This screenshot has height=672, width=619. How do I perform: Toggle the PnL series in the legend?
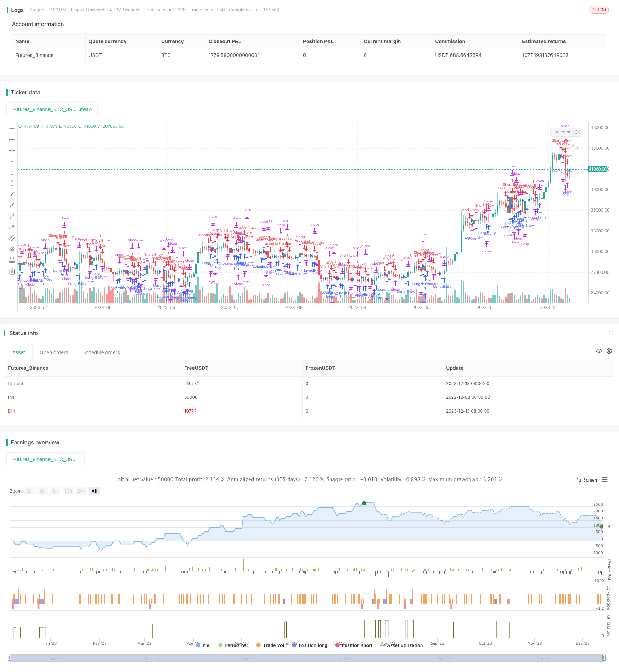203,645
